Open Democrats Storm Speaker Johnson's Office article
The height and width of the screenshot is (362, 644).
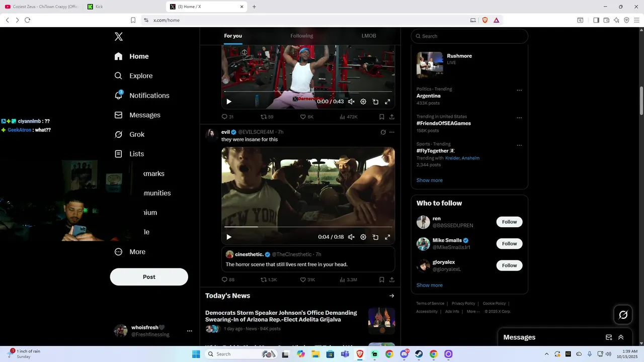pyautogui.click(x=300, y=321)
